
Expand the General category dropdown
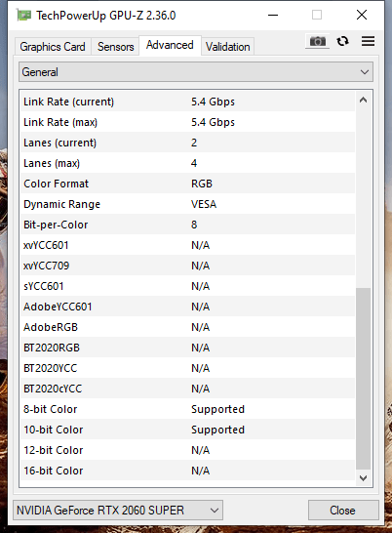point(196,71)
